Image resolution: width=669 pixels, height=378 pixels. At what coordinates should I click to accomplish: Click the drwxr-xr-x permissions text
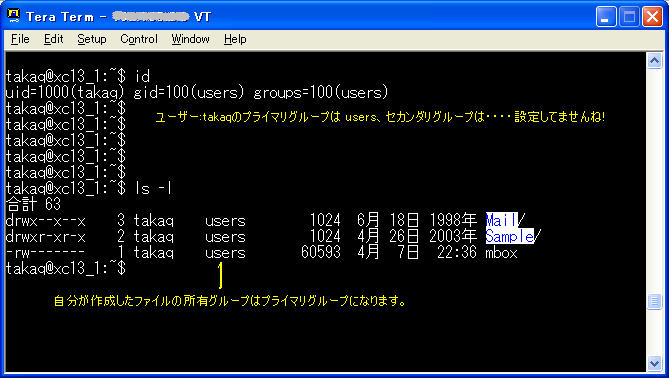coord(46,236)
